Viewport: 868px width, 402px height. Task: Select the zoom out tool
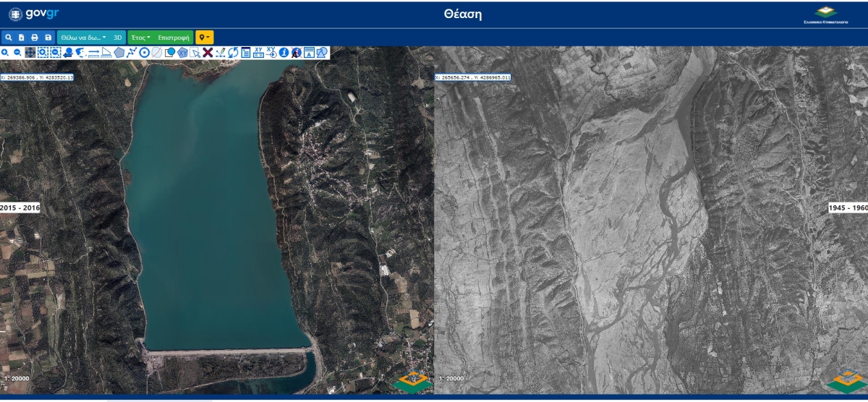click(x=17, y=53)
